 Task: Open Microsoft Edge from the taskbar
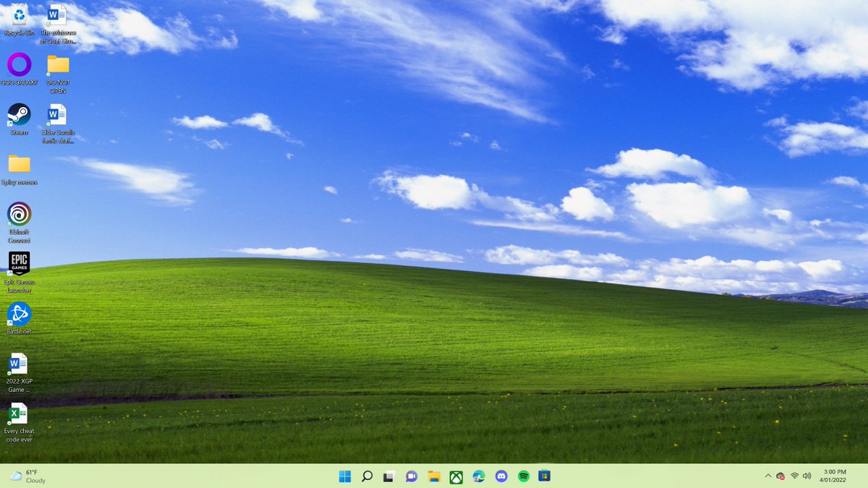point(479,476)
